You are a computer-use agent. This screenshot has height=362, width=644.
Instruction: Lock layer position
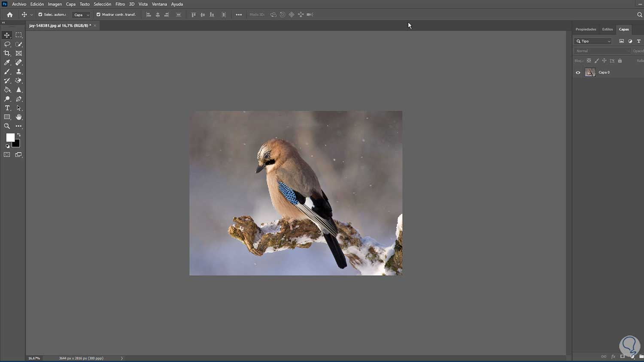coord(604,61)
